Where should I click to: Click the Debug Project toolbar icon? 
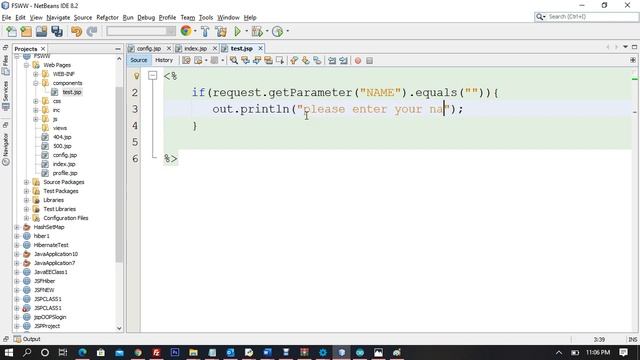[257, 31]
